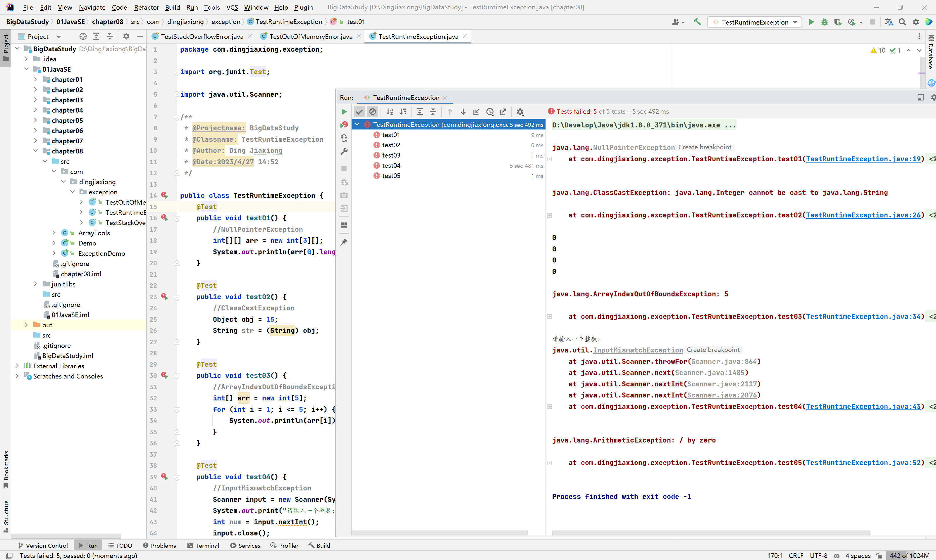
Task: Open the profiler run dropdown icon
Action: tap(855, 22)
